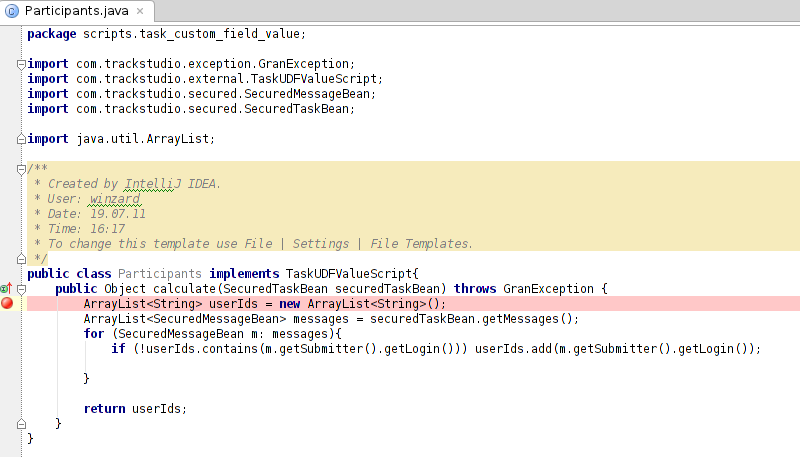Toggle the red breakpoint in the gutter
Image resolution: width=800 pixels, height=457 pixels.
click(8, 303)
